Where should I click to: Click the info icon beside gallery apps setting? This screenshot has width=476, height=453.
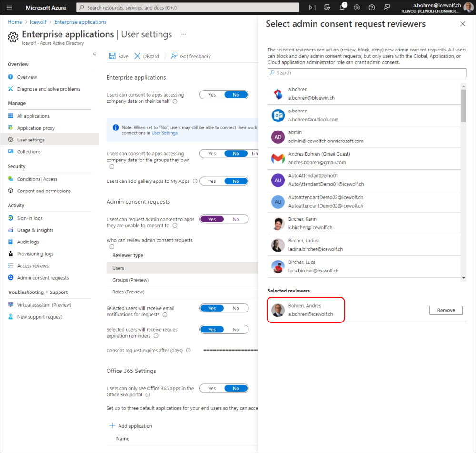pyautogui.click(x=195, y=181)
